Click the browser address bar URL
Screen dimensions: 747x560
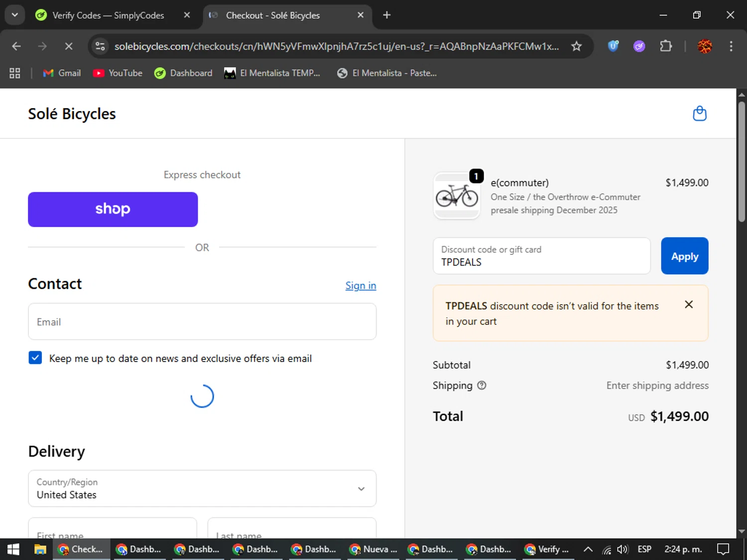(x=336, y=46)
